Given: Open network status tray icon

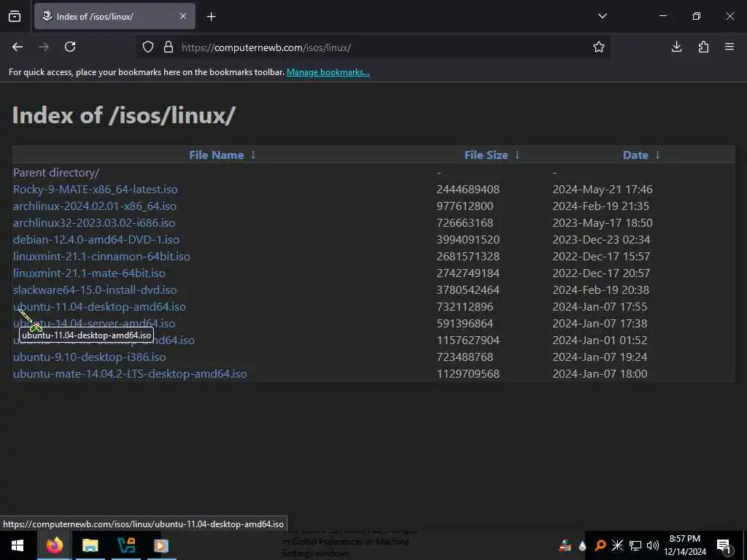Looking at the screenshot, I should [635, 545].
